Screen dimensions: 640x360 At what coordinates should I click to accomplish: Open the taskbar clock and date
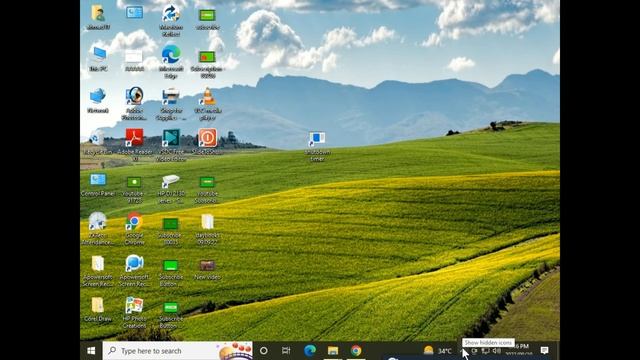519,350
